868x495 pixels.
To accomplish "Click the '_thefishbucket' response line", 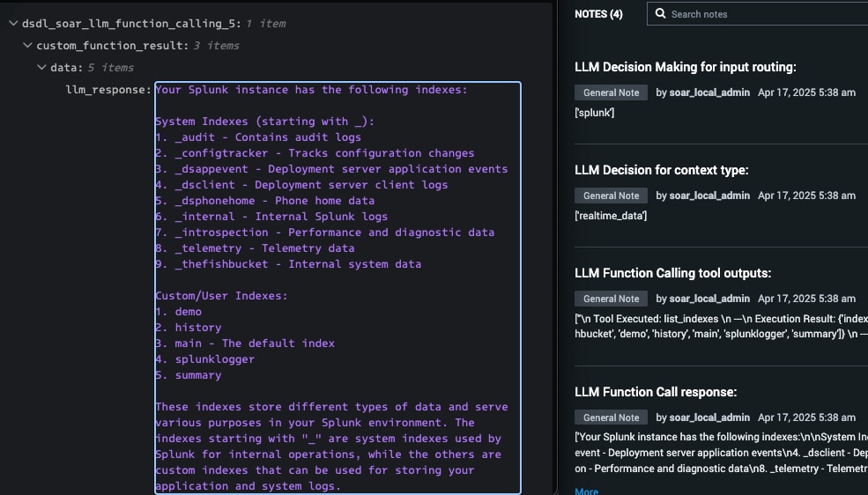I will [x=288, y=264].
